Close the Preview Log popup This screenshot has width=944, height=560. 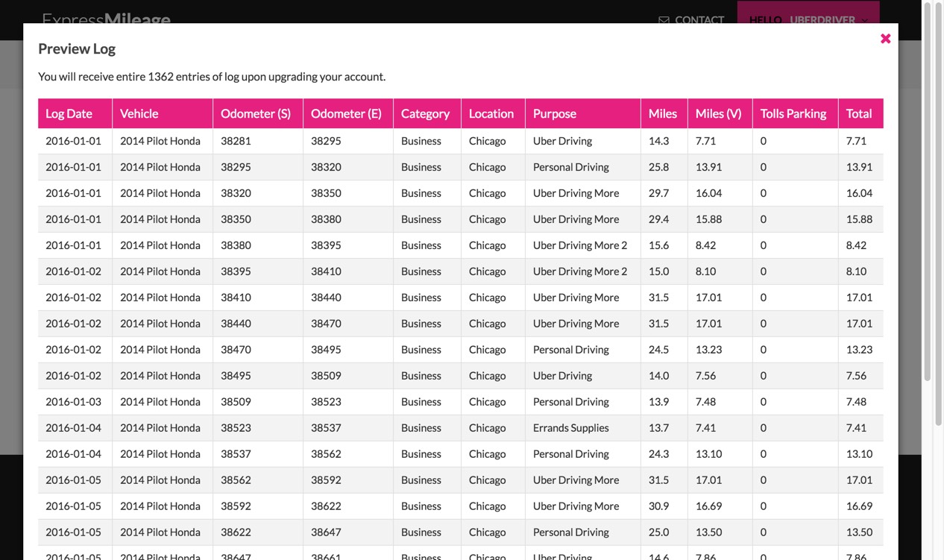[x=886, y=37]
